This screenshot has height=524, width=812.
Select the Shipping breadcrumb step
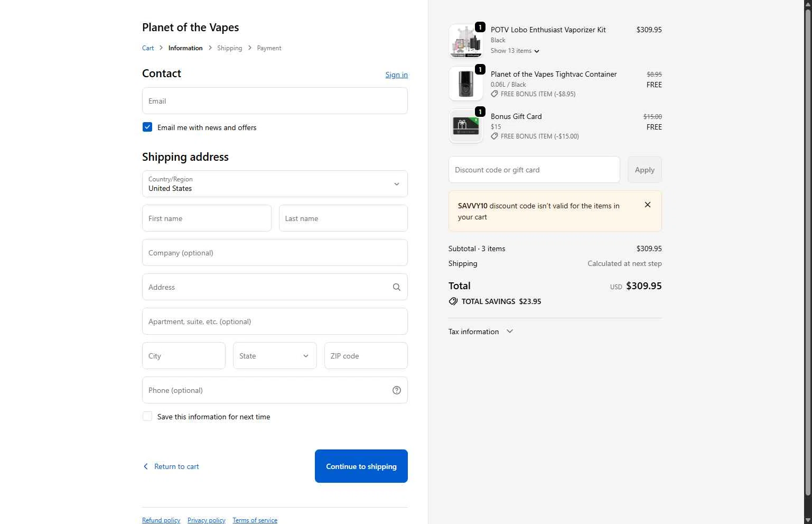[230, 48]
